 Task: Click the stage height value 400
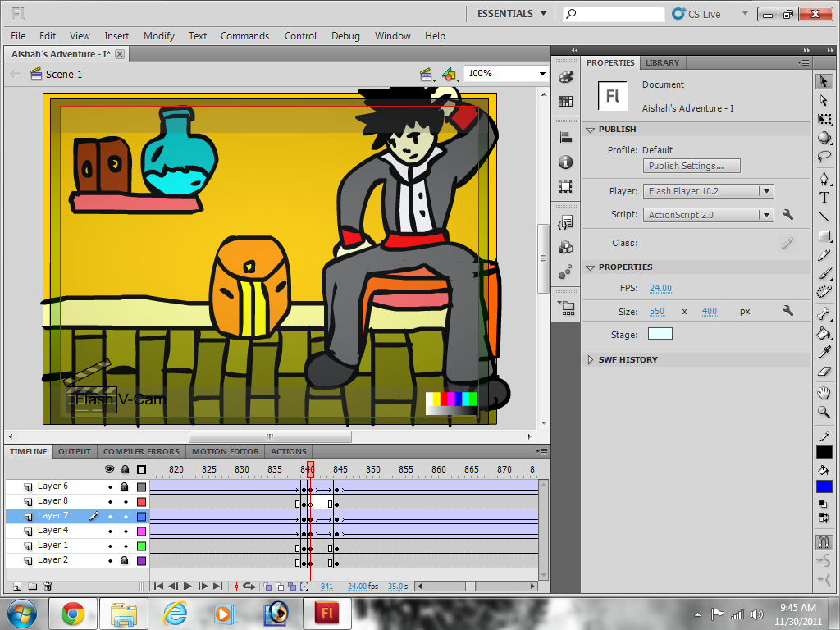pyautogui.click(x=710, y=311)
